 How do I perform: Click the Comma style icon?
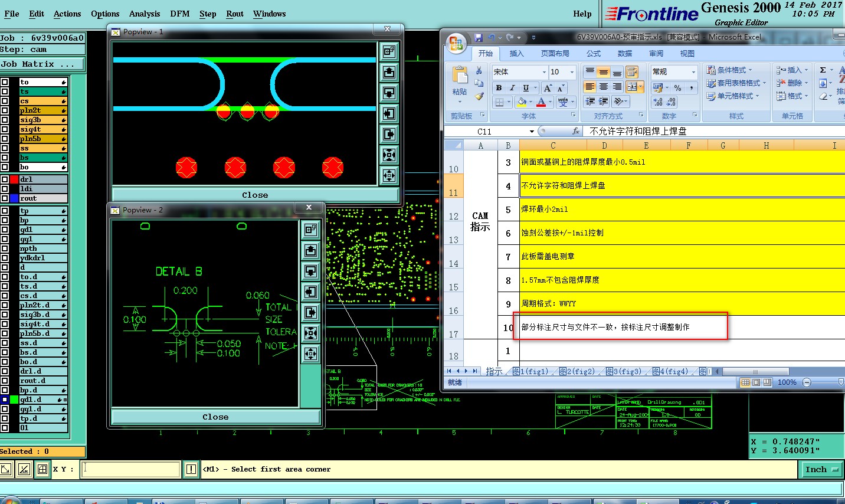point(690,87)
